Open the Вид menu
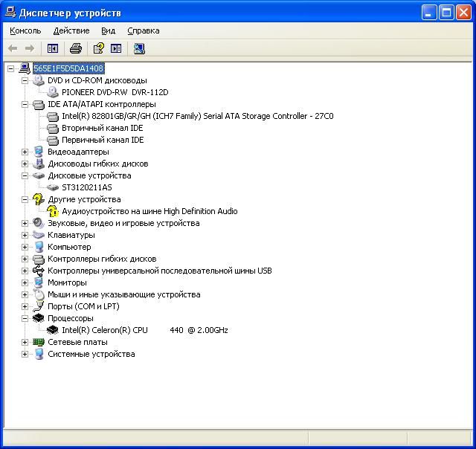 click(x=108, y=30)
